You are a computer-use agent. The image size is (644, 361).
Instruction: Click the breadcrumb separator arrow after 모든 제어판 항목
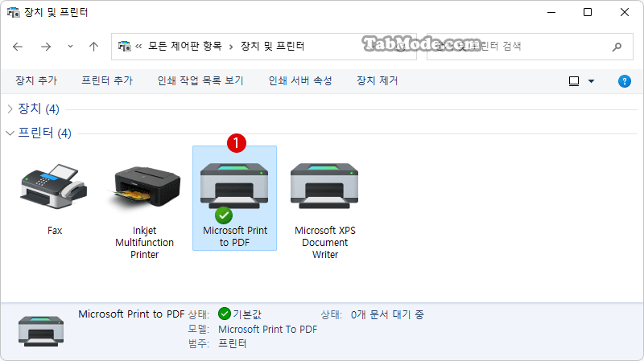pos(231,47)
